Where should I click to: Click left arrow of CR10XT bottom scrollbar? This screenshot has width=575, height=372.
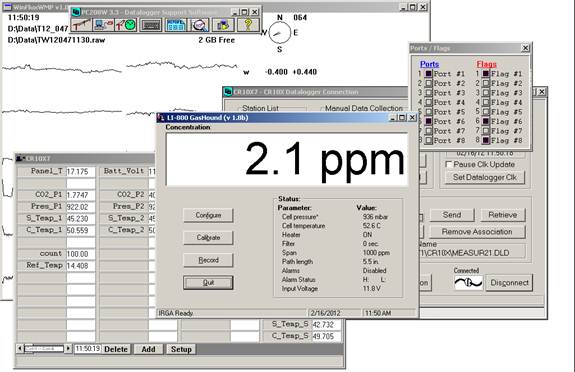click(20, 349)
